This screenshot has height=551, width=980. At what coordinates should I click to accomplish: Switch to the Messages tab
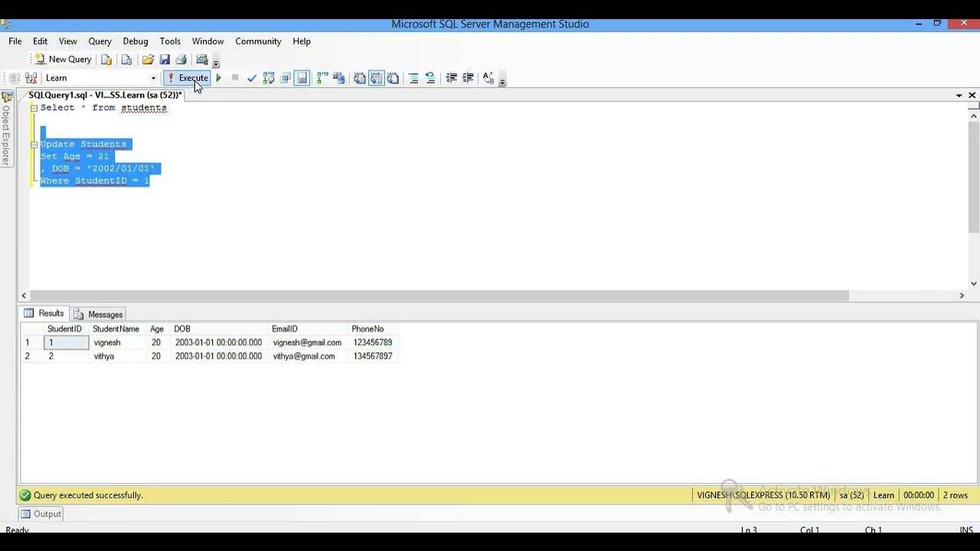coord(98,314)
